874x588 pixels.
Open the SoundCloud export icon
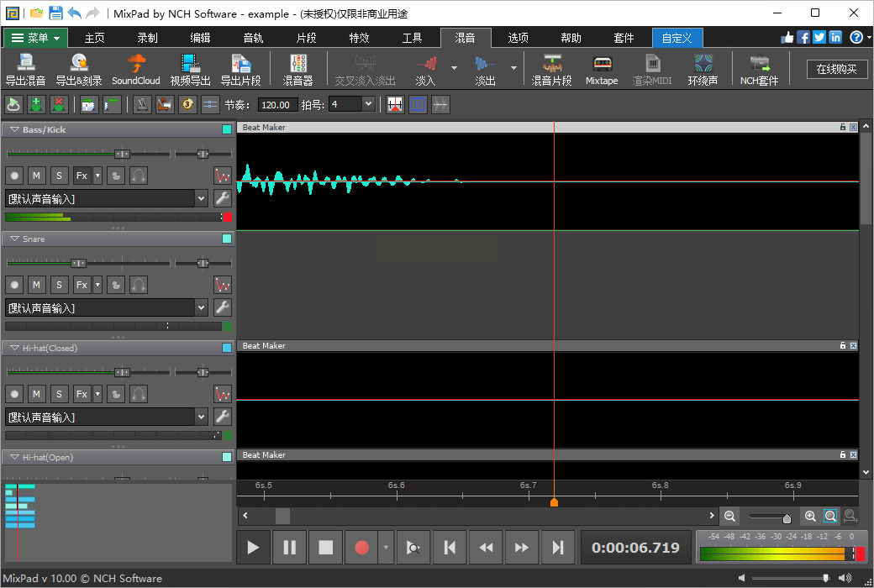[x=135, y=69]
